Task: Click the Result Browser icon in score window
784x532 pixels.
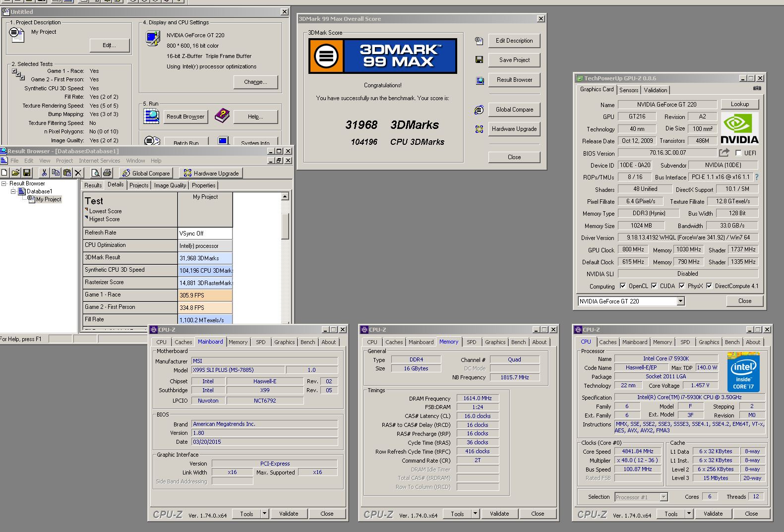Action: [480, 80]
